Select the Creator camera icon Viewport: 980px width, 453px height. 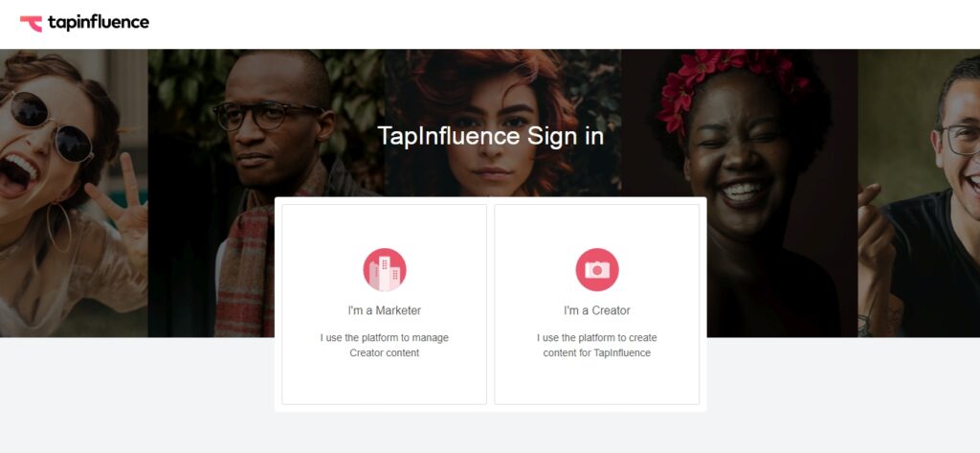597,270
